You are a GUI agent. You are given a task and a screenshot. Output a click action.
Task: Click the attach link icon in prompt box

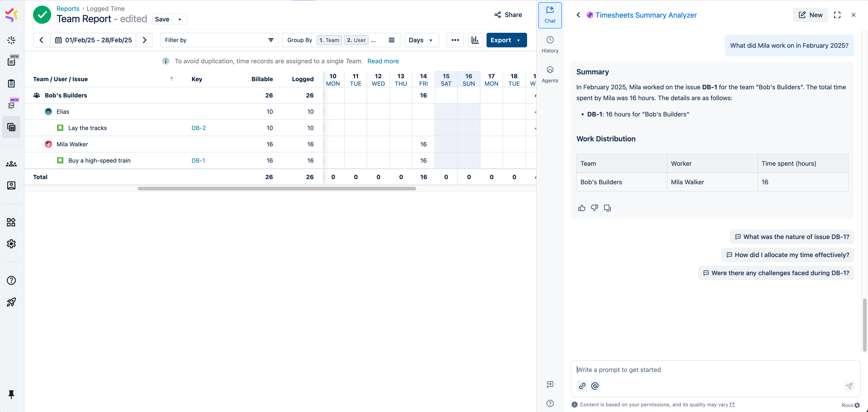click(582, 386)
